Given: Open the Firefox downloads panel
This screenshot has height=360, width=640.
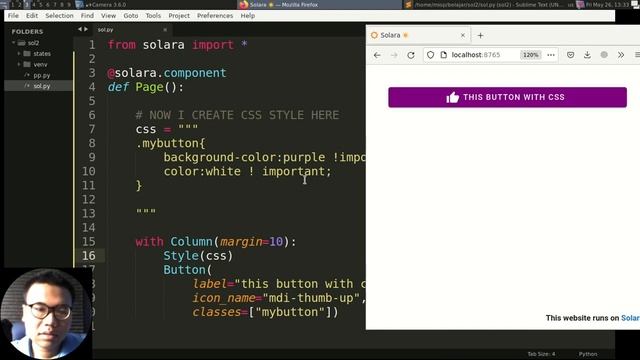Looking at the screenshot, I should pos(587,55).
